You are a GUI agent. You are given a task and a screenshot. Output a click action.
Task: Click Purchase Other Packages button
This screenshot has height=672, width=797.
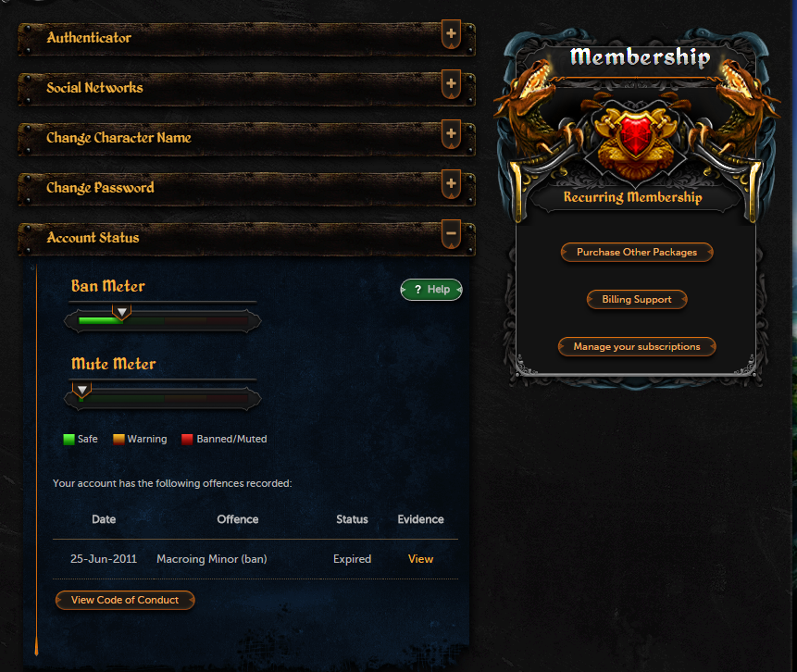pyautogui.click(x=636, y=252)
